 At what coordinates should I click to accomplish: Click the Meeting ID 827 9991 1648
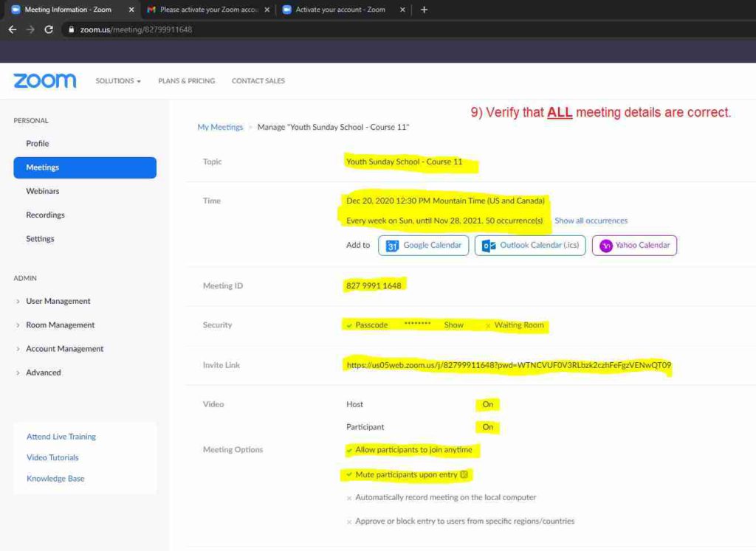[374, 285]
